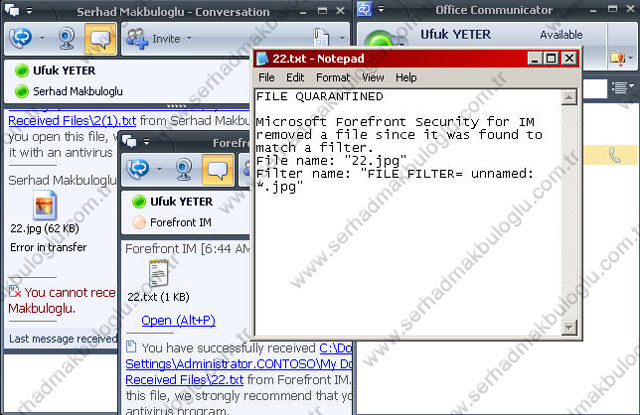This screenshot has height=415, width=640.
Task: Open Notepad View menu
Action: point(373,78)
